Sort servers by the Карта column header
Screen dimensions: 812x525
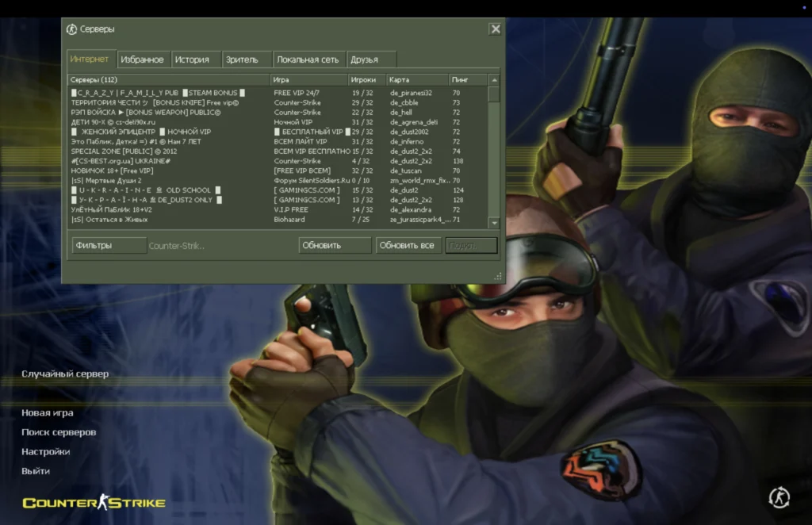[416, 80]
